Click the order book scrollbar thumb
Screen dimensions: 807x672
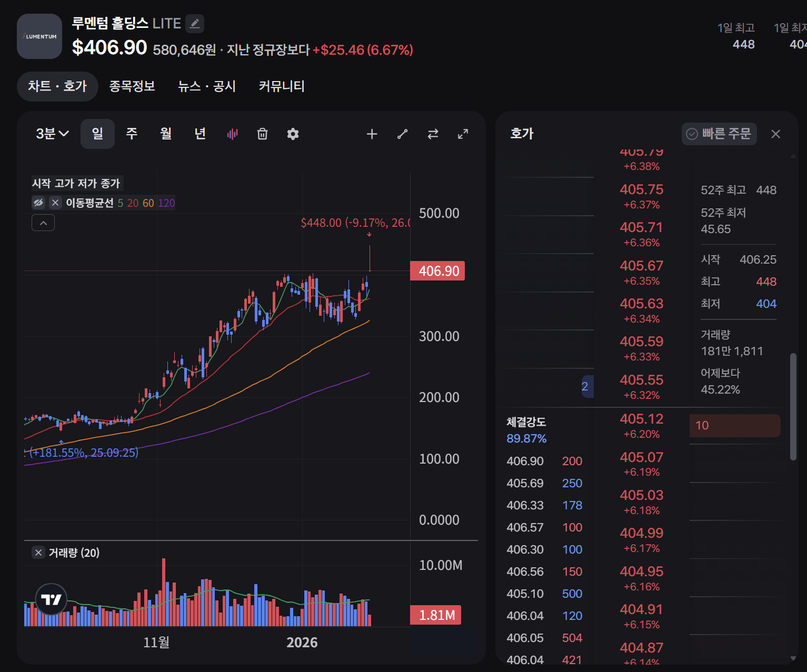tap(793, 407)
